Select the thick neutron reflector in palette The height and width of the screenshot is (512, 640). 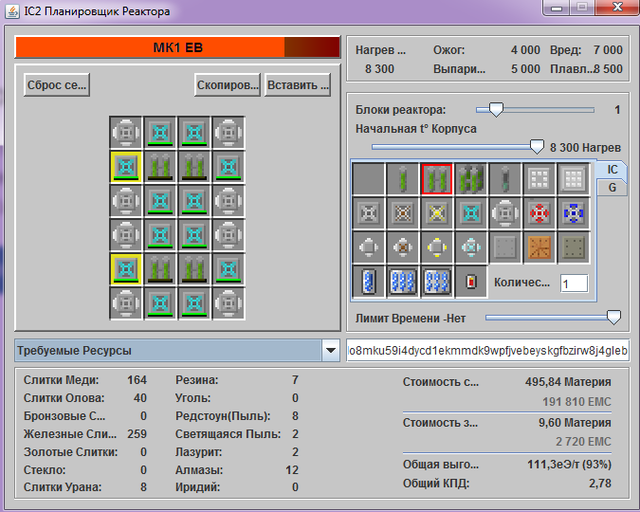(573, 178)
